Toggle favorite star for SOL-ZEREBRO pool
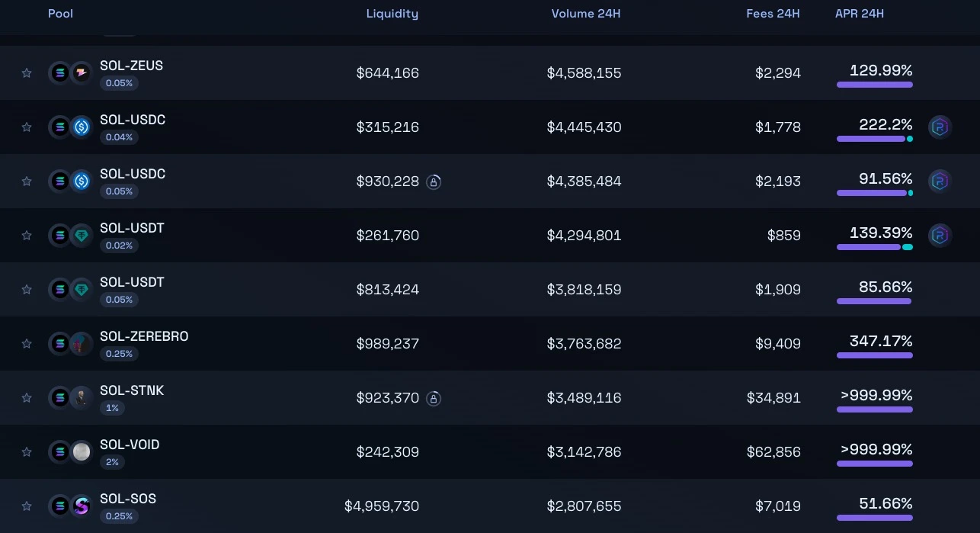 pos(27,344)
